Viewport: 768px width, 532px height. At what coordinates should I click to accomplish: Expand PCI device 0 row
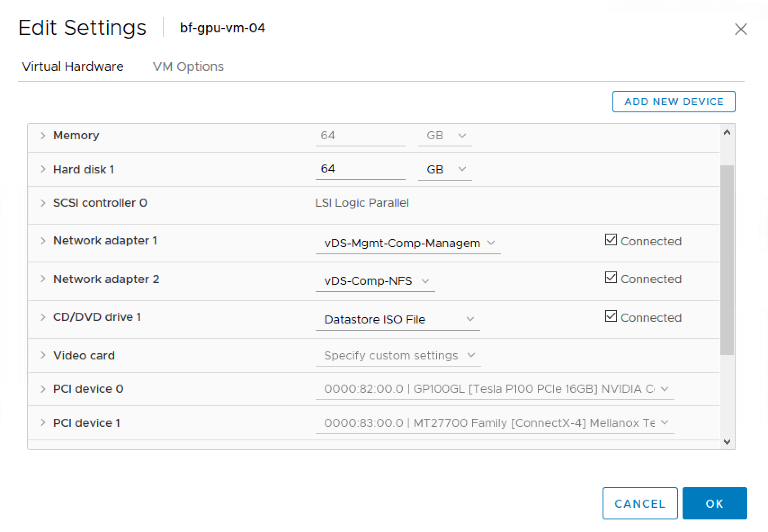(43, 389)
